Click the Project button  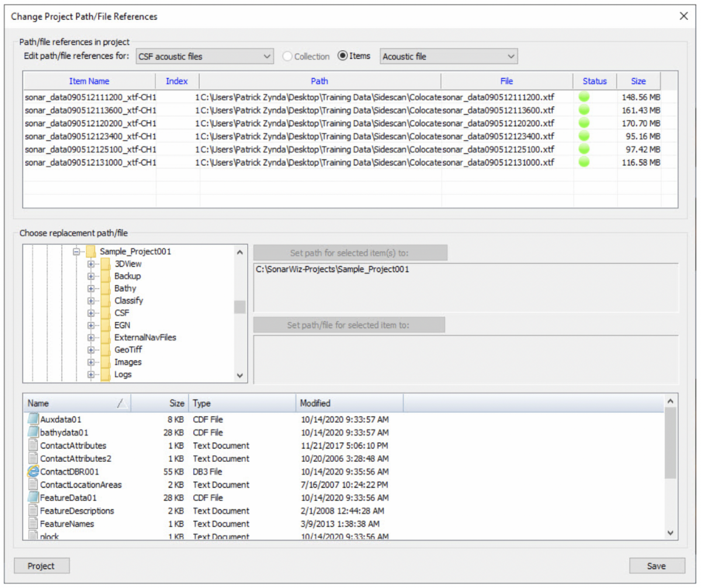click(x=41, y=566)
